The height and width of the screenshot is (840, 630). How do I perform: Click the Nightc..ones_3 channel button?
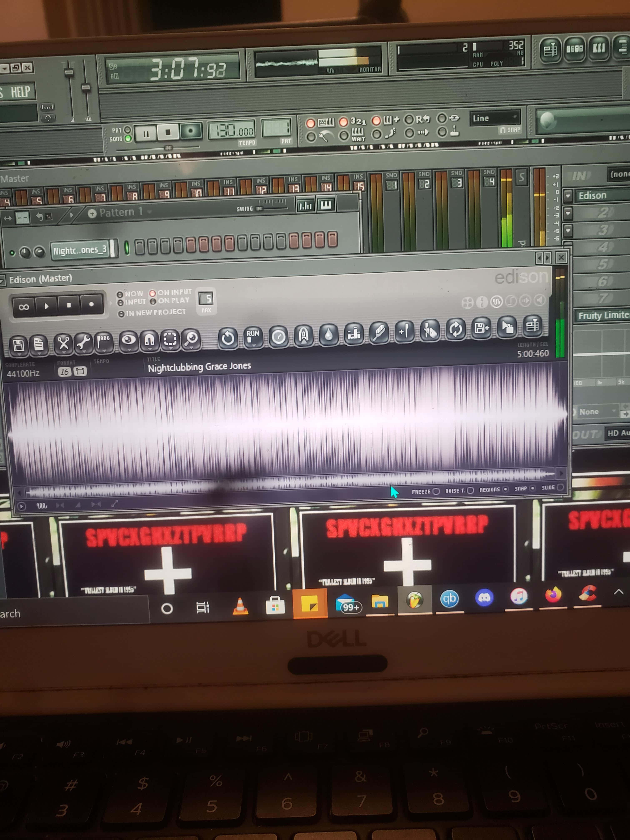(x=80, y=250)
